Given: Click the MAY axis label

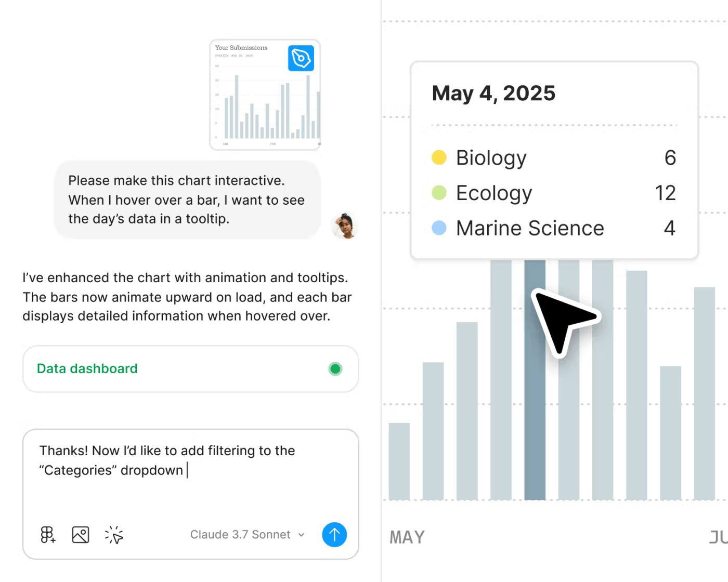Looking at the screenshot, I should coord(407,537).
